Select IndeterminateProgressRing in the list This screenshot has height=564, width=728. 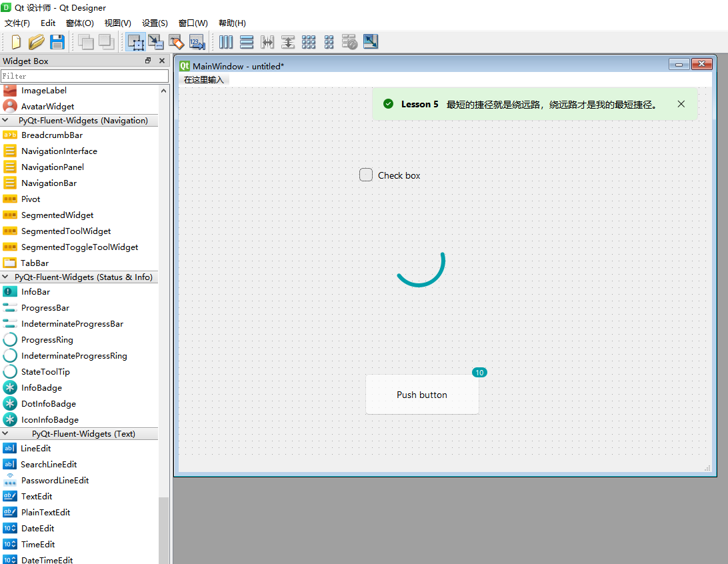74,355
